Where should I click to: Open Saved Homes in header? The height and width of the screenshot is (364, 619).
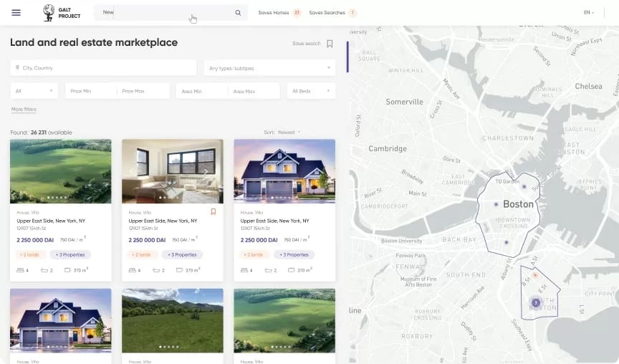(x=279, y=13)
